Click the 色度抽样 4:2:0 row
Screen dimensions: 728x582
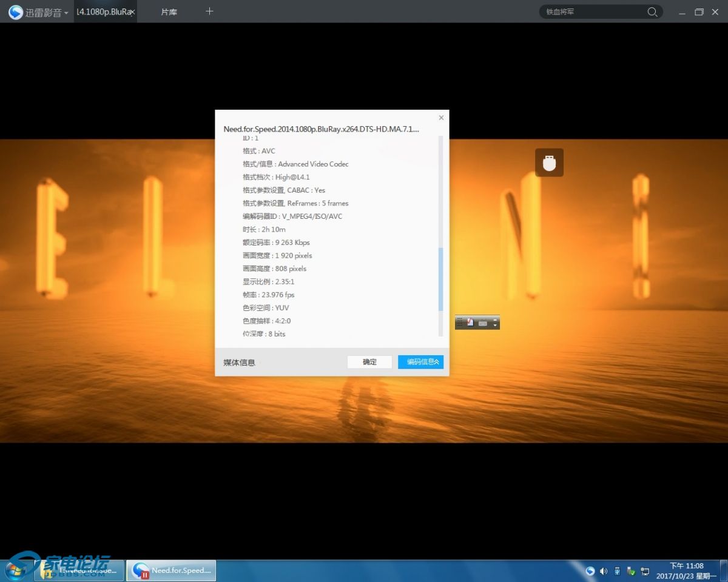(x=266, y=321)
